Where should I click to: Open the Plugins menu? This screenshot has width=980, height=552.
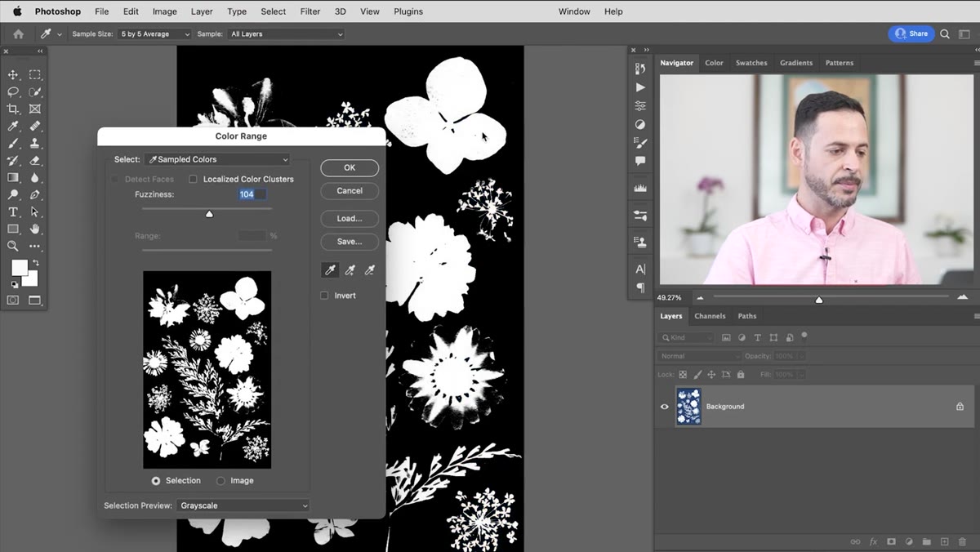pyautogui.click(x=408, y=11)
